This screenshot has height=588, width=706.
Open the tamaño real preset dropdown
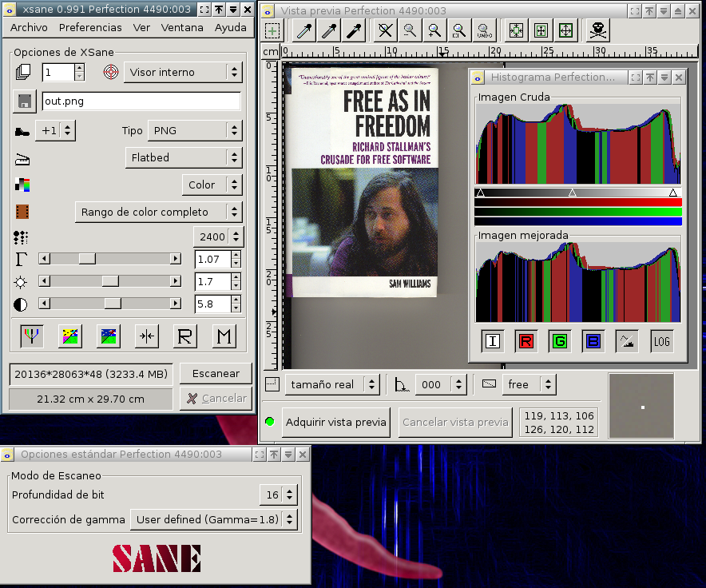click(333, 384)
